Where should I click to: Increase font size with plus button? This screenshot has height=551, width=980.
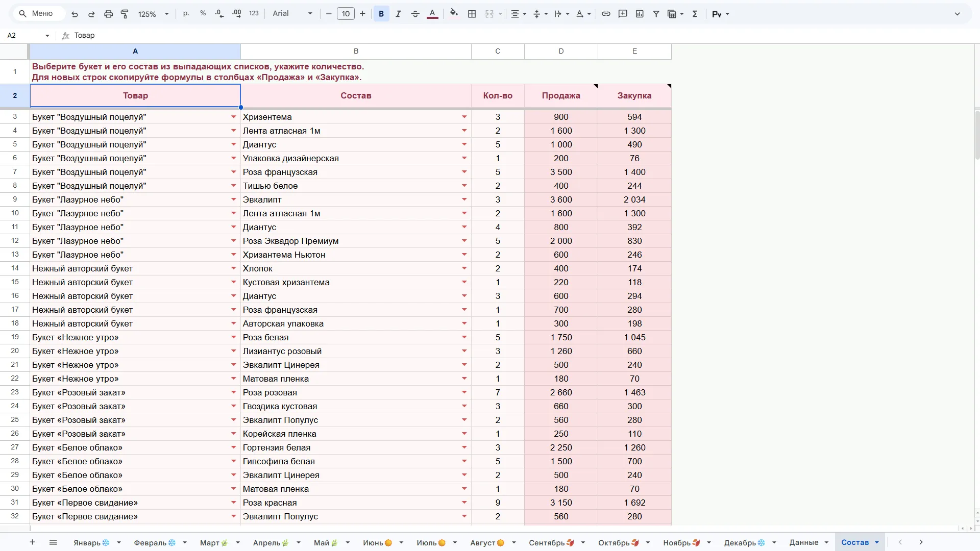(362, 14)
